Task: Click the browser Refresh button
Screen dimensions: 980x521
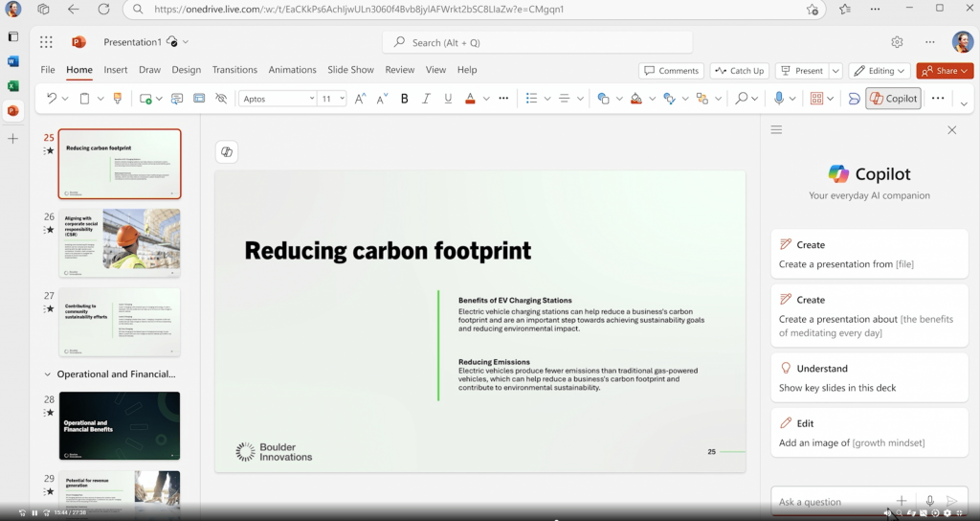Action: point(103,9)
